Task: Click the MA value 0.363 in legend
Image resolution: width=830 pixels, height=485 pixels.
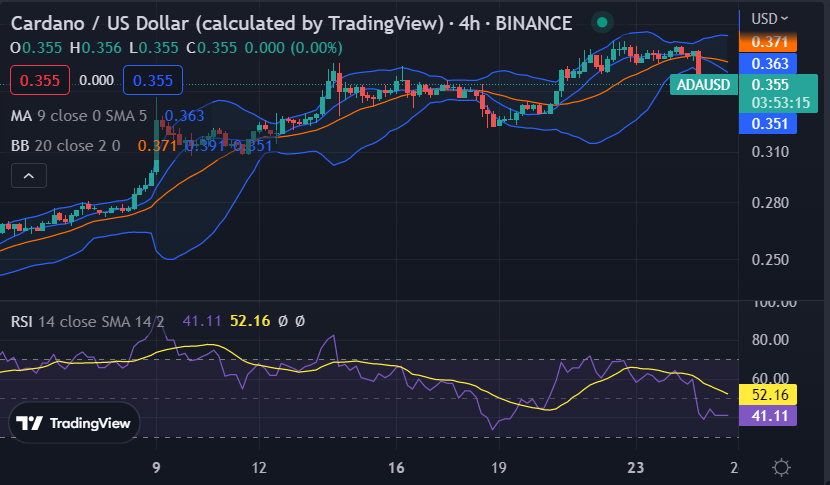Action: coord(184,115)
